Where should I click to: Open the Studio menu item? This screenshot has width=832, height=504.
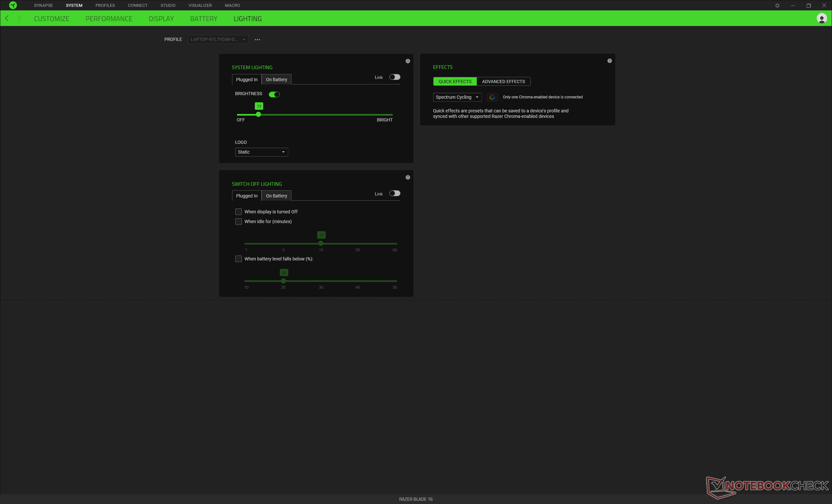(x=168, y=5)
